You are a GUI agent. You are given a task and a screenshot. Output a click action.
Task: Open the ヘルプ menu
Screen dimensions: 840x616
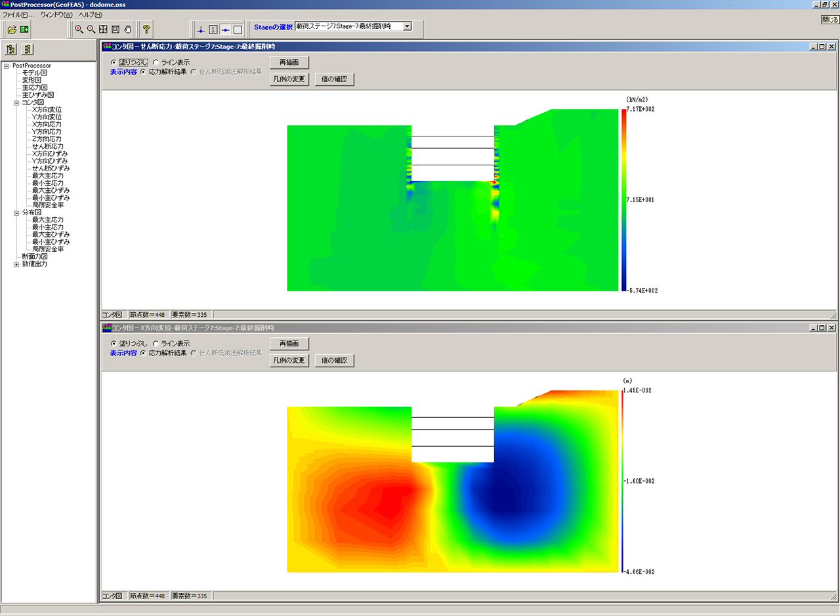tap(91, 14)
